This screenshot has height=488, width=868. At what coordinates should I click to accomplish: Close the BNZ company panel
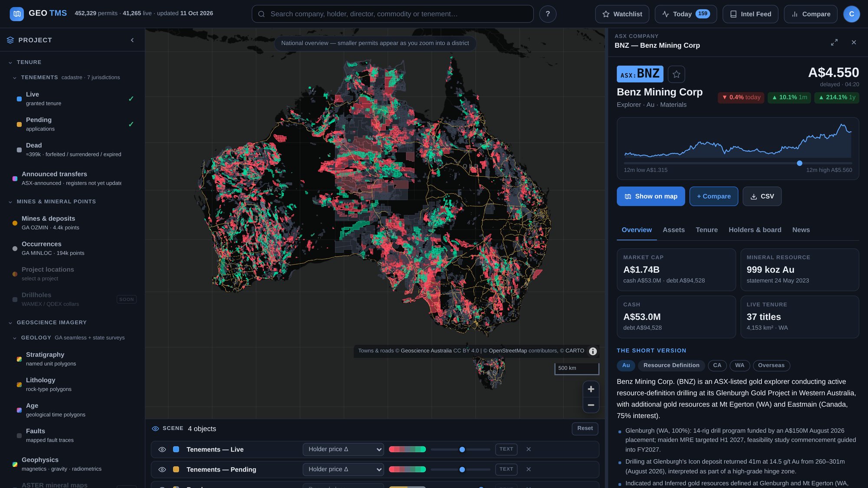tap(854, 43)
